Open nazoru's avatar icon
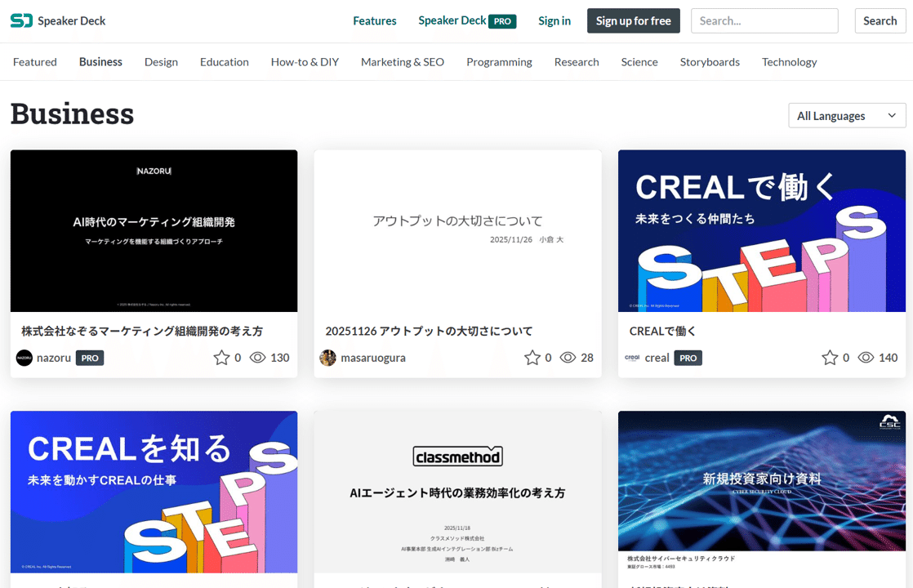 point(24,357)
